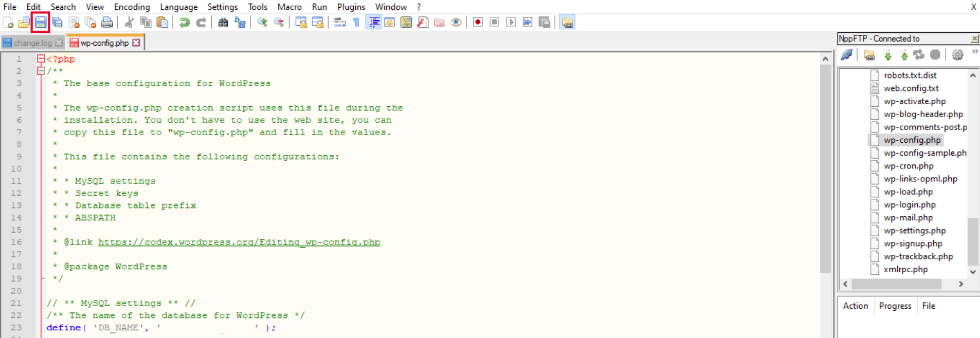
Task: Open the codex.wordpress.org link on line 16
Action: coord(239,242)
